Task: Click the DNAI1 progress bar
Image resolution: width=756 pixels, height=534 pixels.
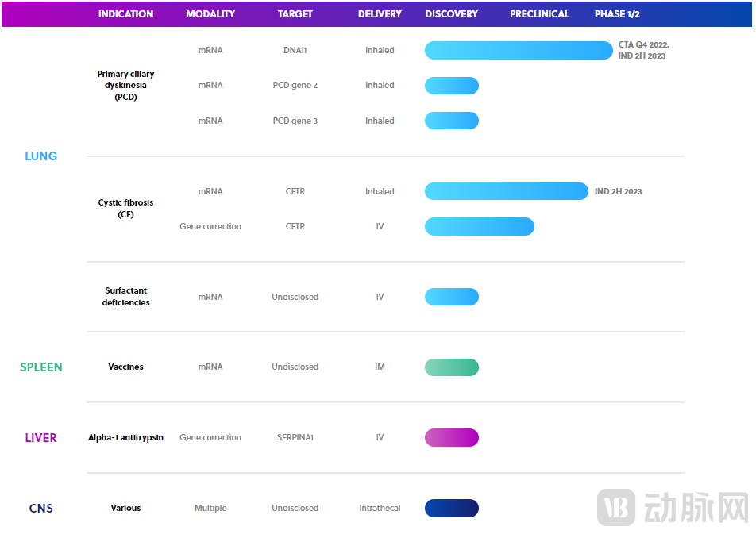Action: [519, 50]
